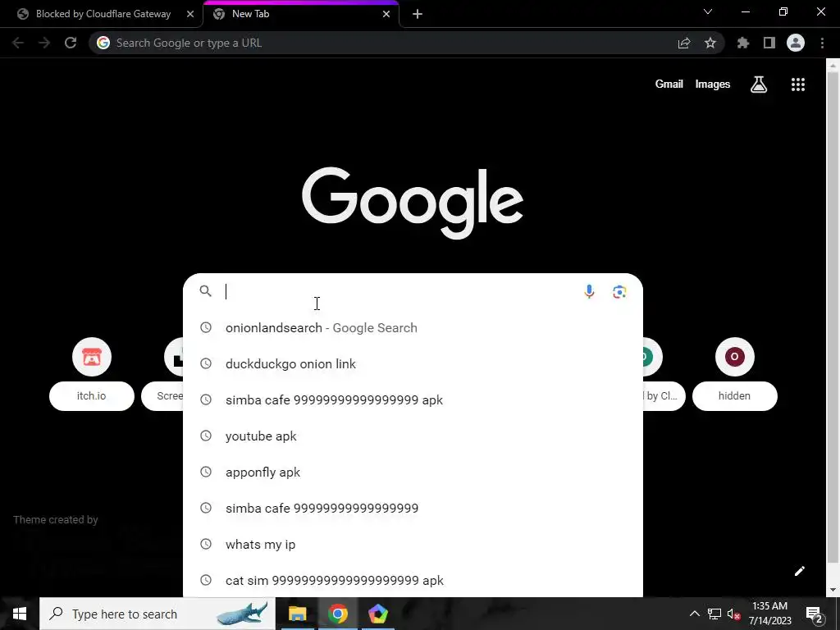
Task: Open Chrome three-dot menu
Action: click(x=822, y=43)
